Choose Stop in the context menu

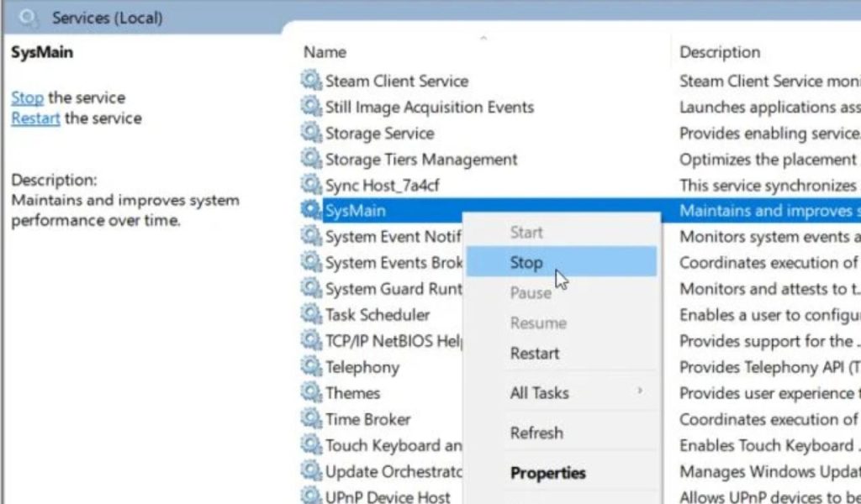(x=526, y=263)
